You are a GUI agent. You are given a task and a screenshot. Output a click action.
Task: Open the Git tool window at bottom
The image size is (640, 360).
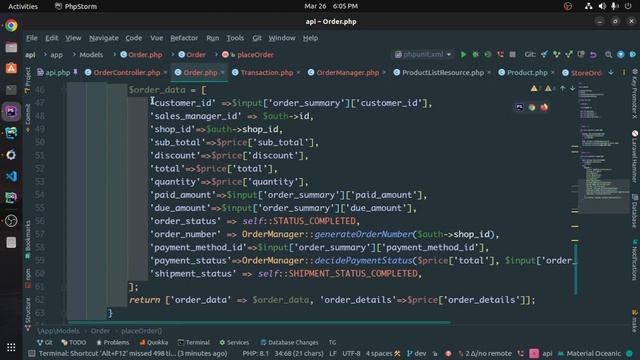pyautogui.click(x=44, y=342)
